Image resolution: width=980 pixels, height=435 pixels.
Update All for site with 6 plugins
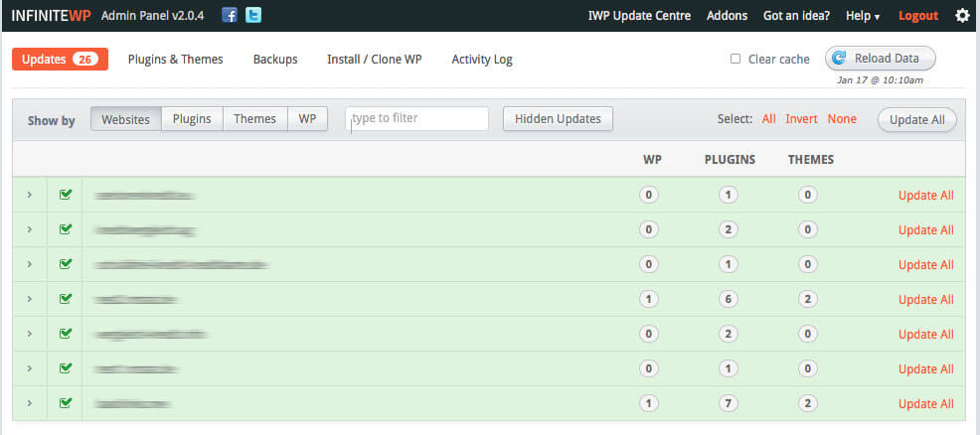926,300
